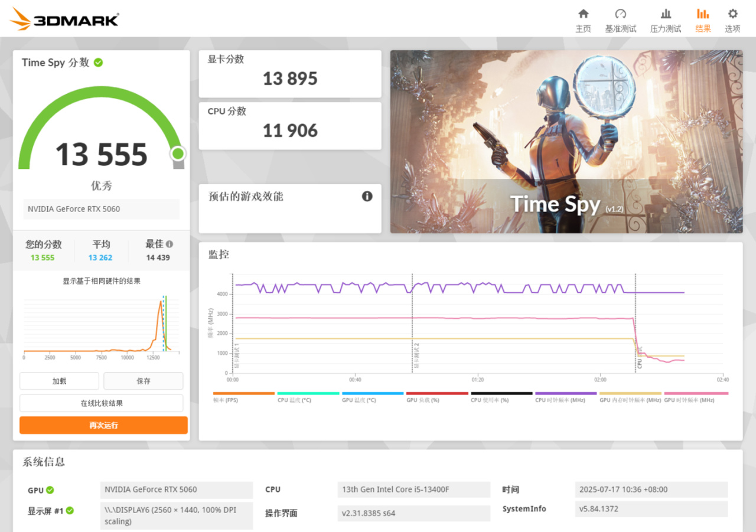Click the 系统信息 heading
This screenshot has width=756, height=532.
44,462
